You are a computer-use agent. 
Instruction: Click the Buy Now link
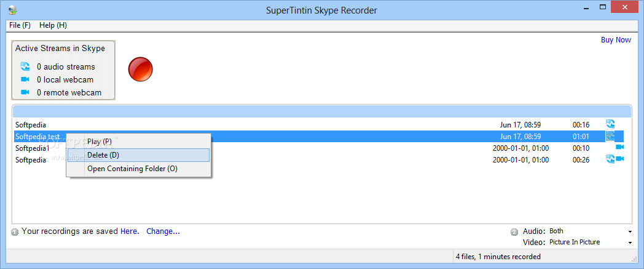616,40
